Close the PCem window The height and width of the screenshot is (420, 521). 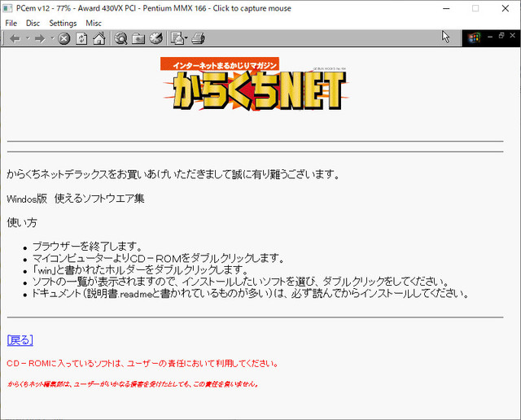(505, 8)
